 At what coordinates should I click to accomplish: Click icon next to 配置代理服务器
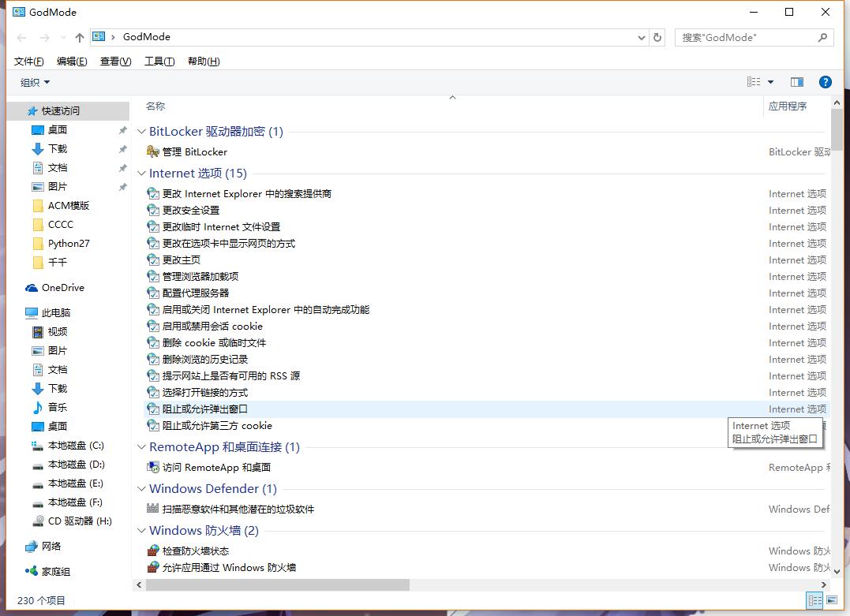pyautogui.click(x=153, y=293)
